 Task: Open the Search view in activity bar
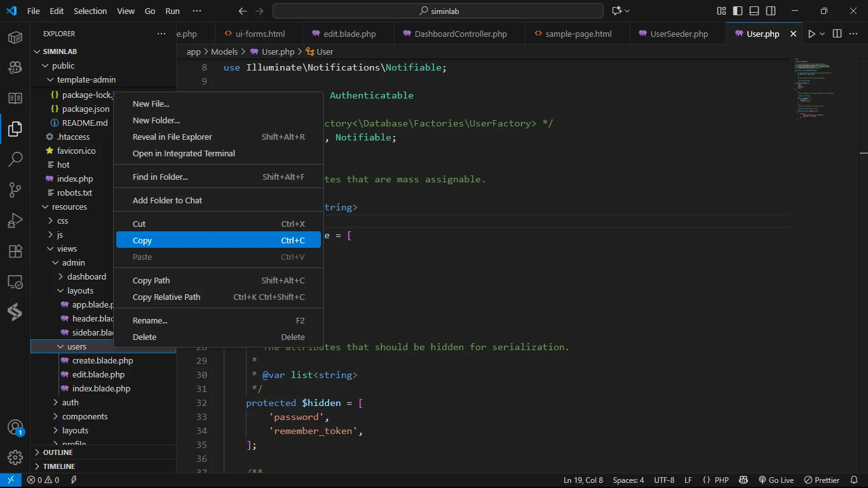[15, 159]
